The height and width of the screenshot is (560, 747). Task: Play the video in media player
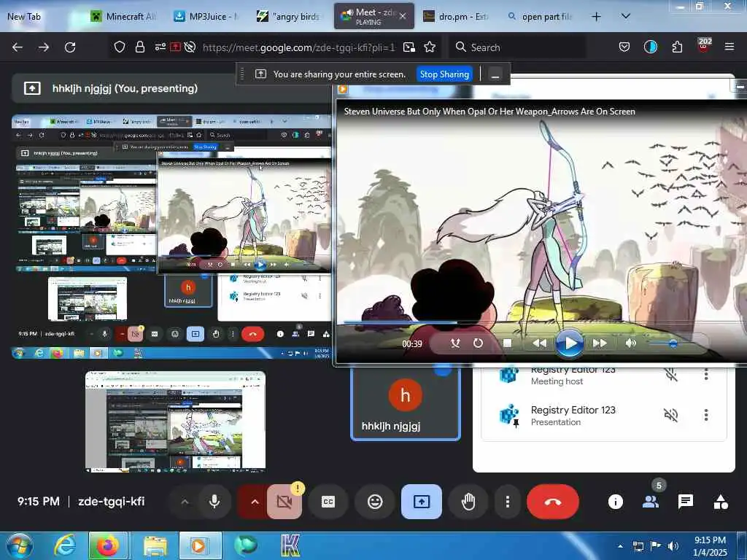click(570, 343)
